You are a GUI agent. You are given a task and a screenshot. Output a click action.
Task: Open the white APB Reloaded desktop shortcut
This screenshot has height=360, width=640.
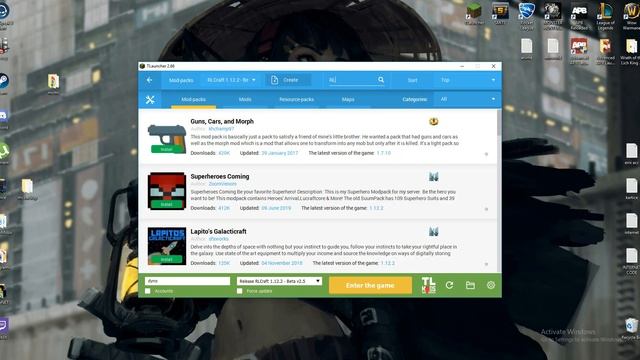(x=579, y=16)
